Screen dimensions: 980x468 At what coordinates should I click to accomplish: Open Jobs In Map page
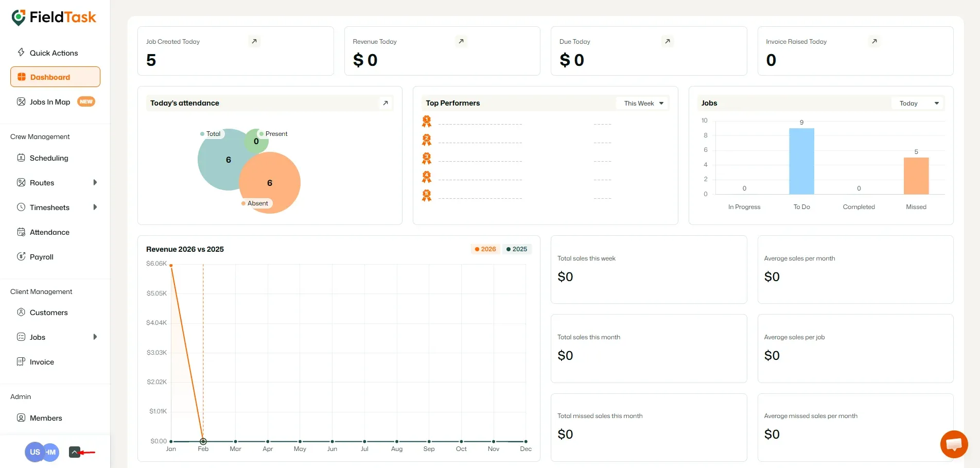coord(50,102)
